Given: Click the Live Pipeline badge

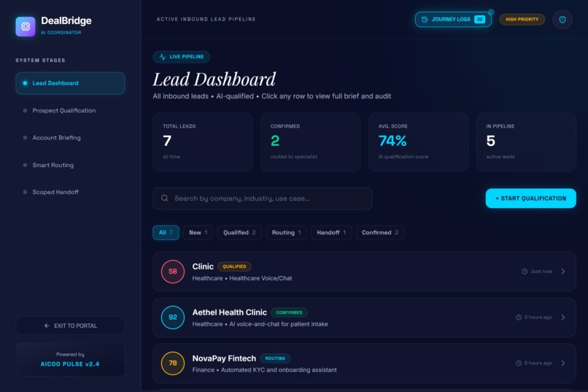Looking at the screenshot, I should tap(181, 57).
